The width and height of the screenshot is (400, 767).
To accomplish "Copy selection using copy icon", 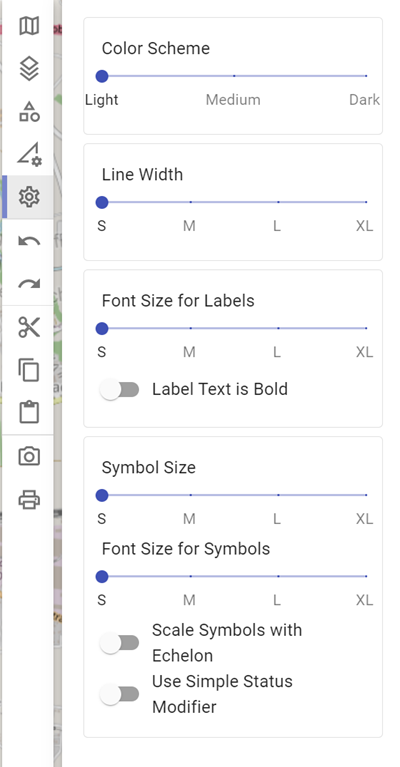I will pyautogui.click(x=29, y=370).
